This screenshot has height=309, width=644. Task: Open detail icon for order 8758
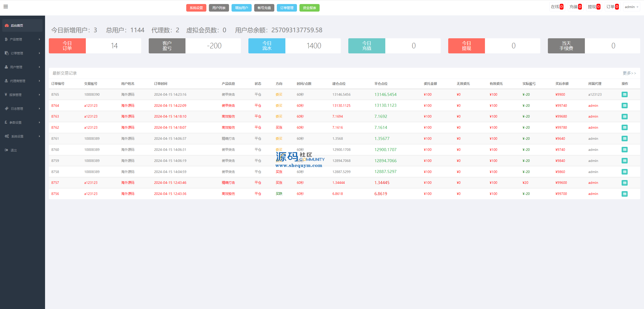click(x=624, y=172)
